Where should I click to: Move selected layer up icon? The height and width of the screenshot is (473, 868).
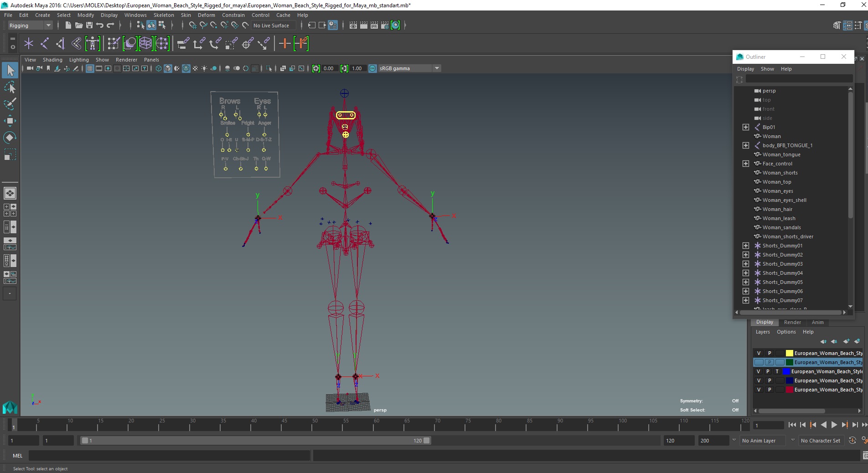point(823,341)
